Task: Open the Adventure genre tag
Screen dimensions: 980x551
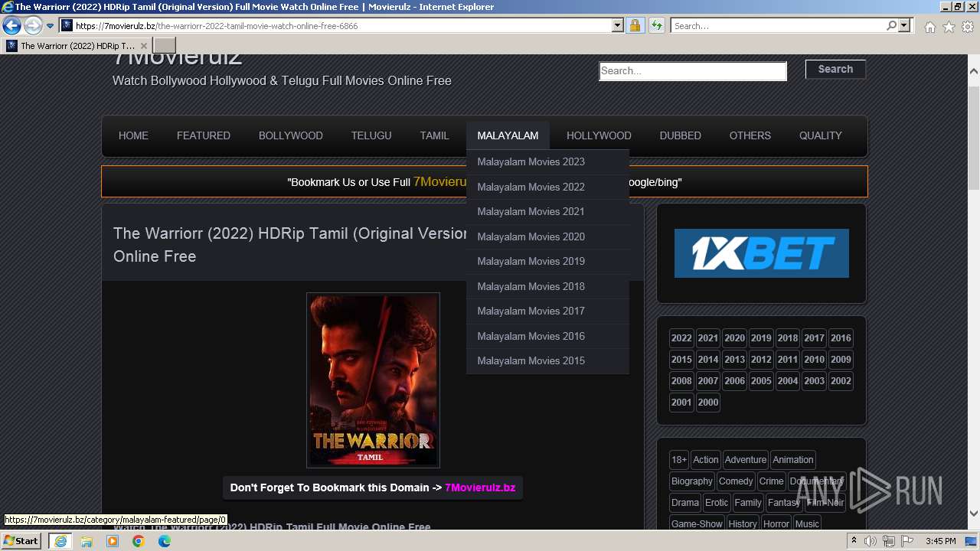Action: [x=746, y=460]
